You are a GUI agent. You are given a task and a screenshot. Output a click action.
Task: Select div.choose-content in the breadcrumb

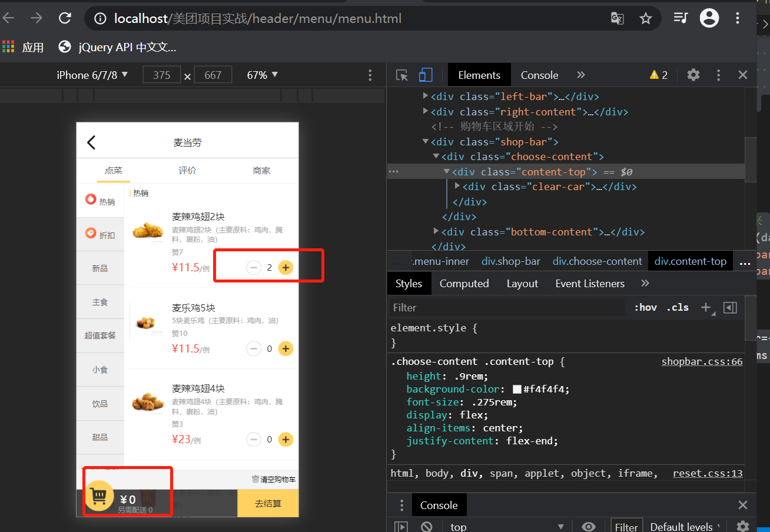597,261
